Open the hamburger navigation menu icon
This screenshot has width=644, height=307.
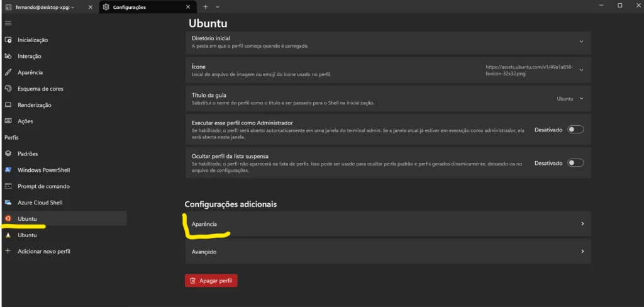pos(8,23)
